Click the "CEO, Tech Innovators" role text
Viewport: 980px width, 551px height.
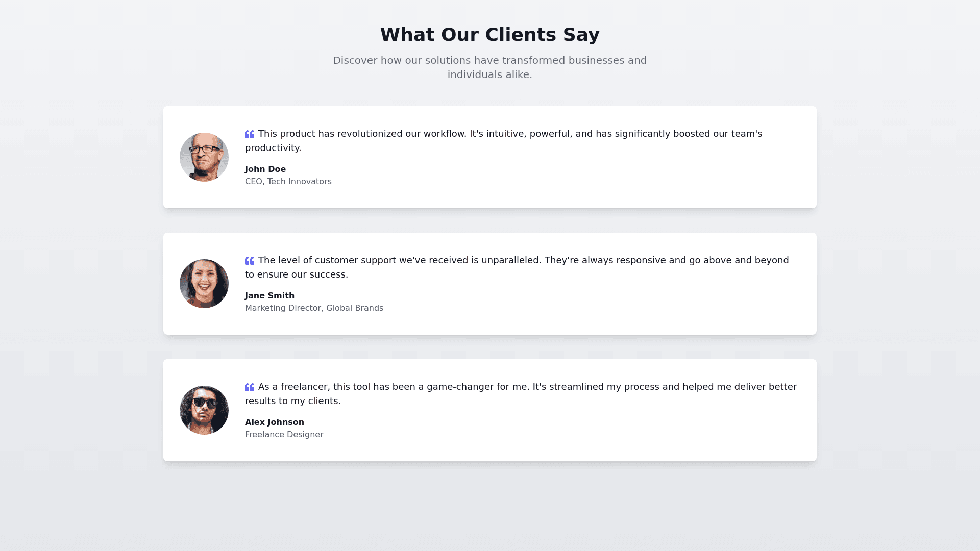[288, 182]
